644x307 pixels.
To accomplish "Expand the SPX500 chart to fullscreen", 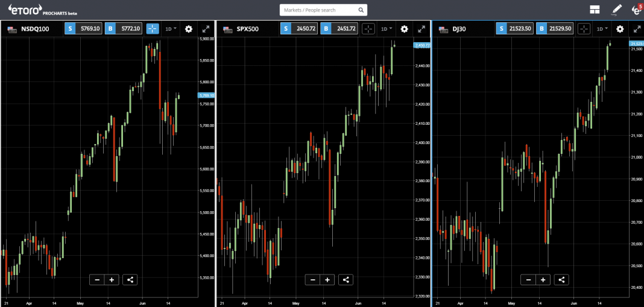I will [421, 29].
